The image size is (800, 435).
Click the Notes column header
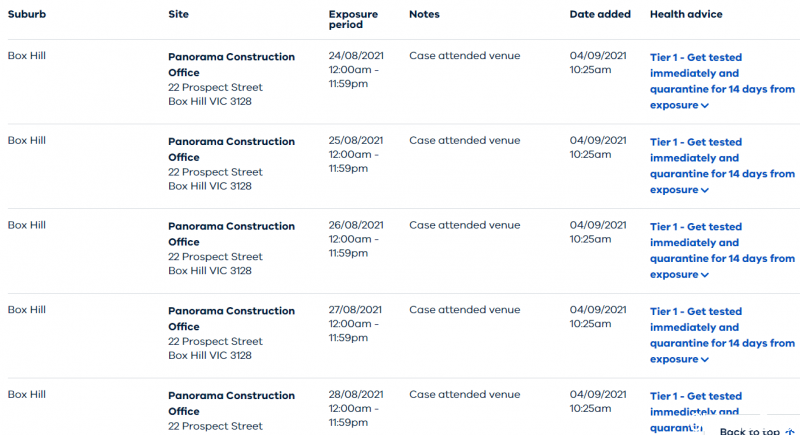(424, 14)
